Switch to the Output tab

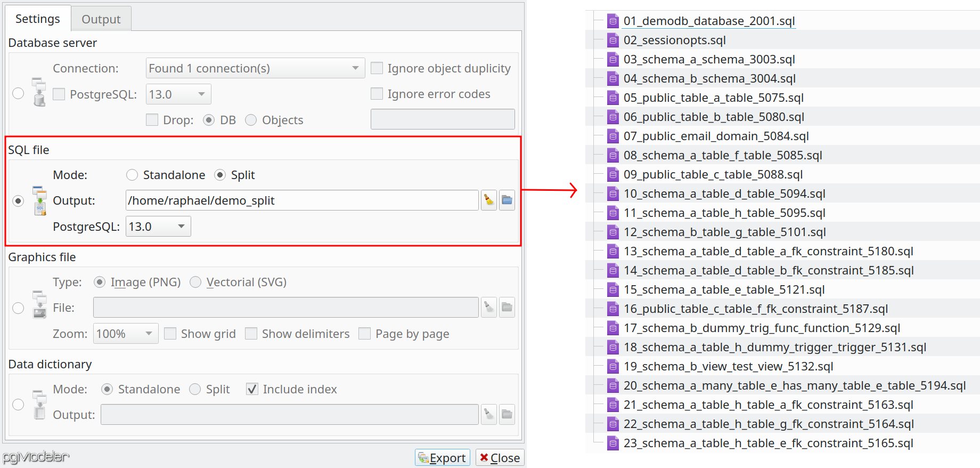(x=101, y=19)
